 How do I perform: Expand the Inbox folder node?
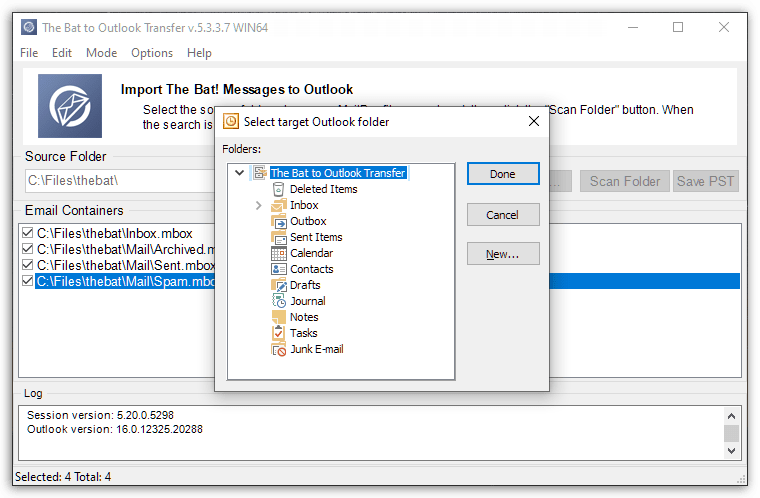pos(258,206)
